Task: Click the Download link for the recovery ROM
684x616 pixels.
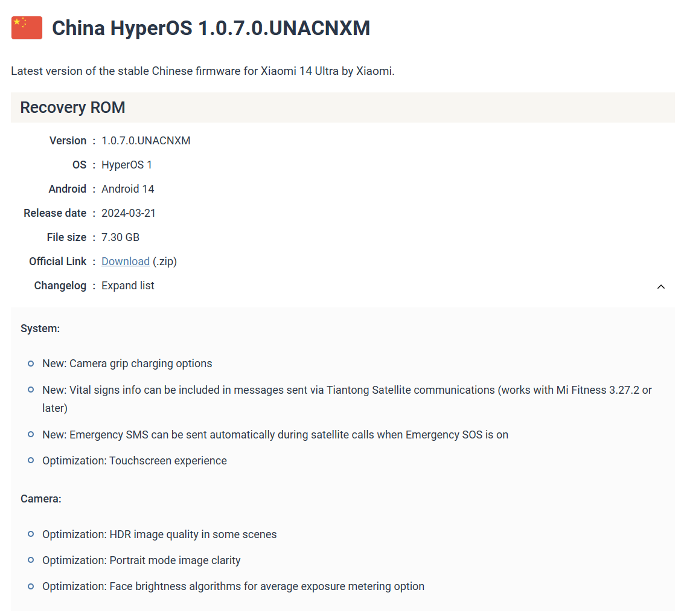Action: (125, 261)
